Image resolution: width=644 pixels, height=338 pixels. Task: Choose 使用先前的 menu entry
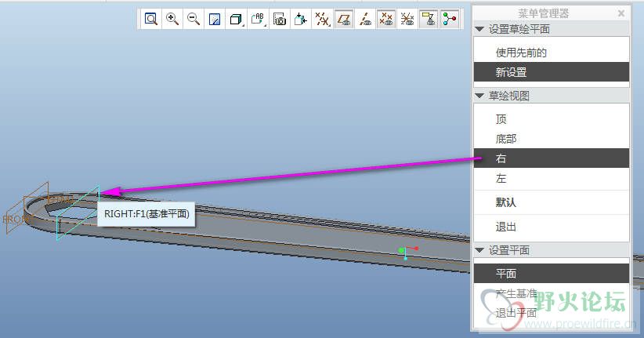[552, 53]
